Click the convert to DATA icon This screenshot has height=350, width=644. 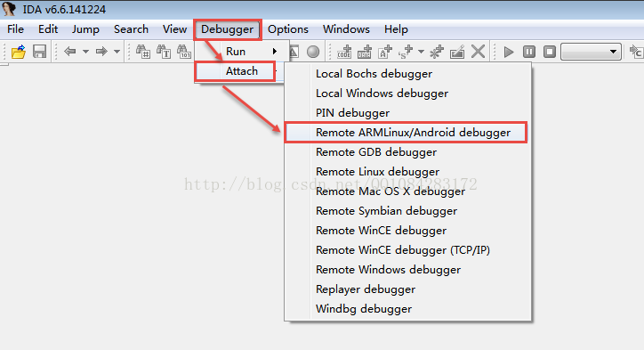pos(365,52)
